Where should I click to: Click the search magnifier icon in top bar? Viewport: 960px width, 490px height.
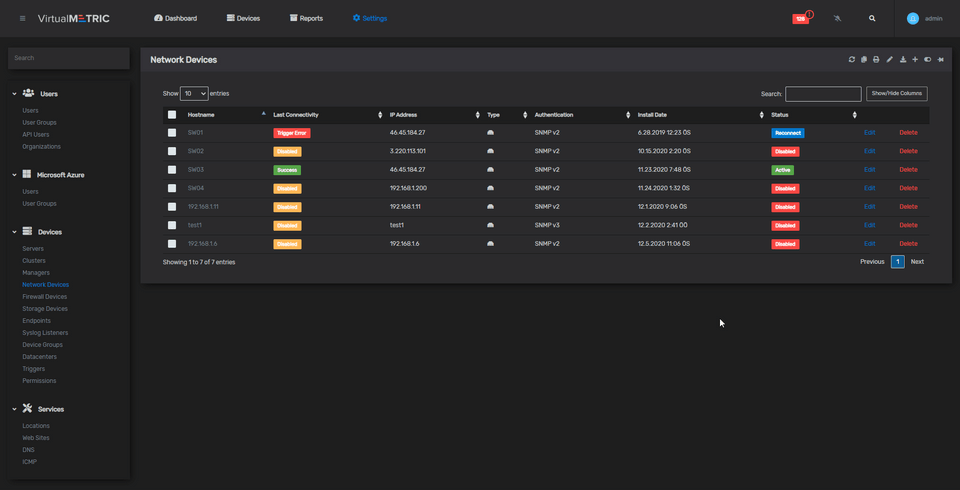(872, 18)
